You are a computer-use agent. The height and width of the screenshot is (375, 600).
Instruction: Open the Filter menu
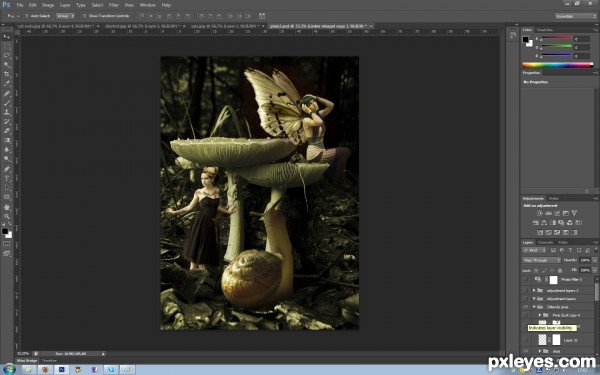[x=114, y=5]
